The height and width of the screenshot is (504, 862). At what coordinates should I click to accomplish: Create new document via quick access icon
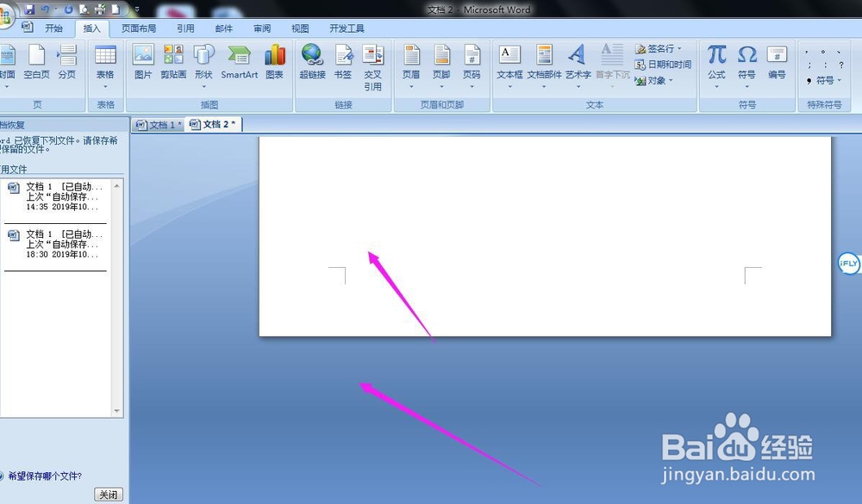(116, 9)
